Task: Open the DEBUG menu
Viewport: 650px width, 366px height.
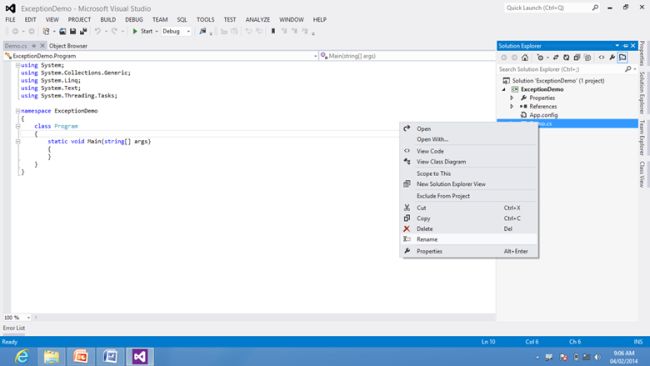Action: [134, 19]
